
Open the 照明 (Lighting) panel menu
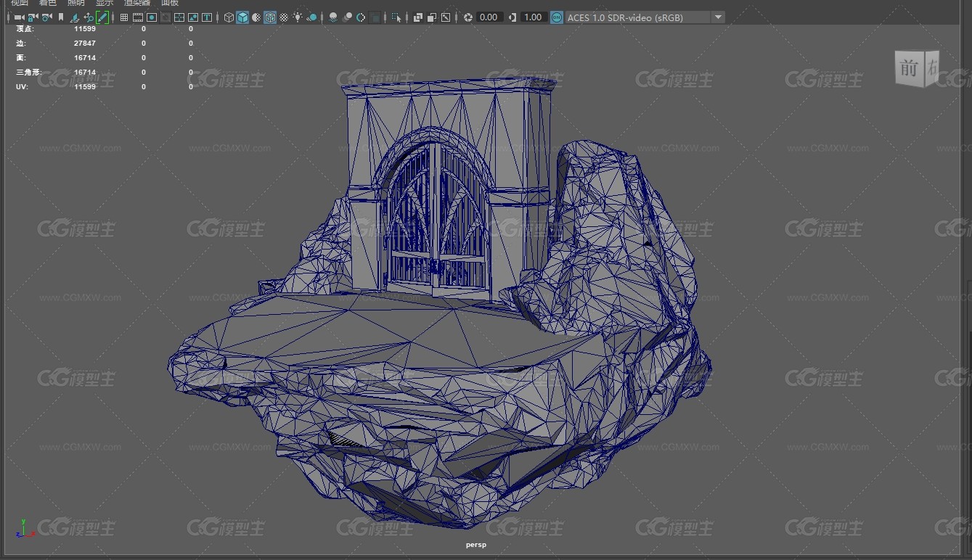(x=76, y=3)
